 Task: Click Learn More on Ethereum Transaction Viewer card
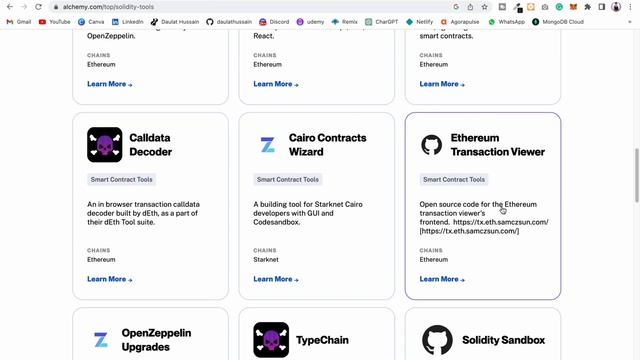442,279
